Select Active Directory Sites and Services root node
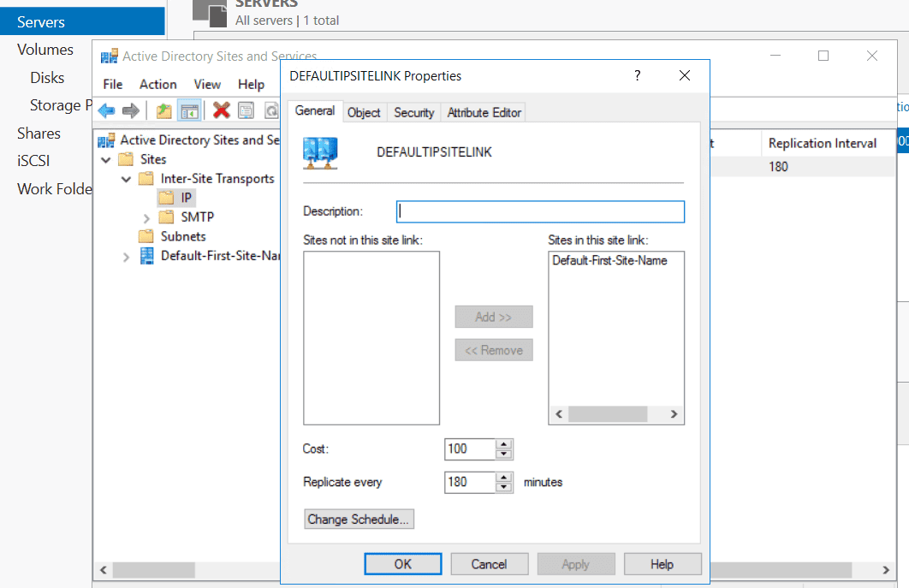Screen dimensions: 909x588 point(199,140)
